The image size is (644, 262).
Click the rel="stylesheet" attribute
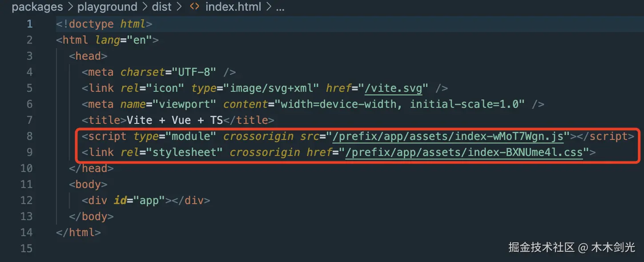tap(171, 152)
